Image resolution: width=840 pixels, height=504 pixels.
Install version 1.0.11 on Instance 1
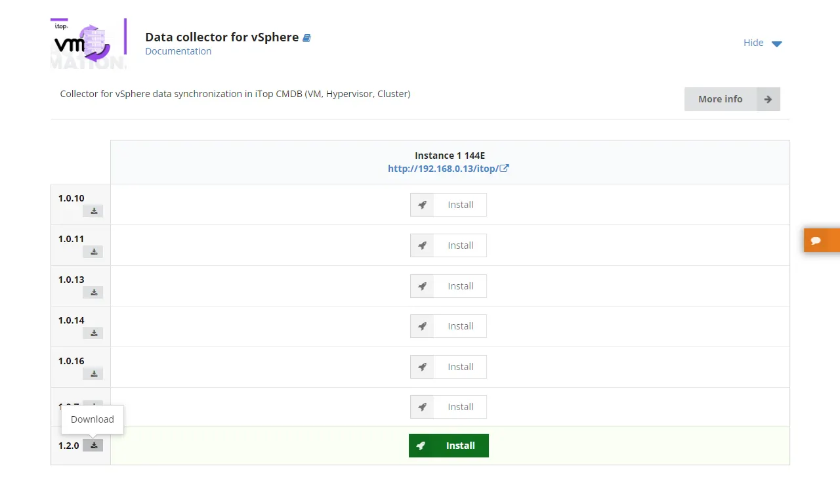[448, 245]
